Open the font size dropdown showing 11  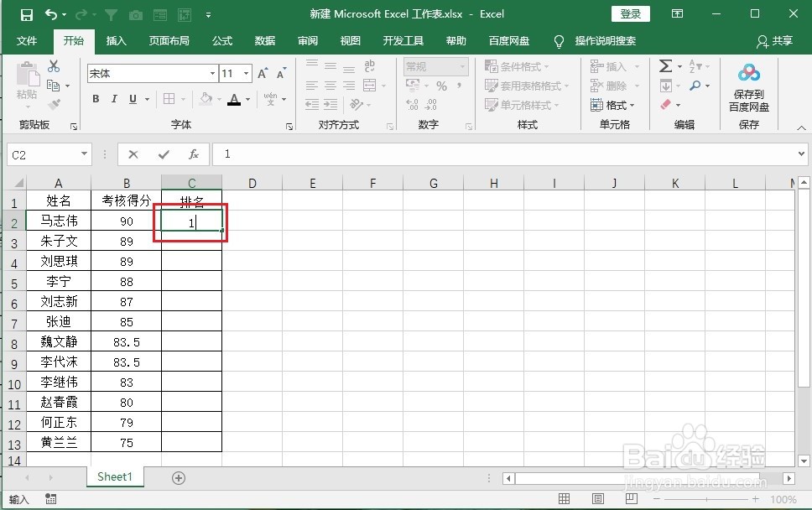[247, 74]
